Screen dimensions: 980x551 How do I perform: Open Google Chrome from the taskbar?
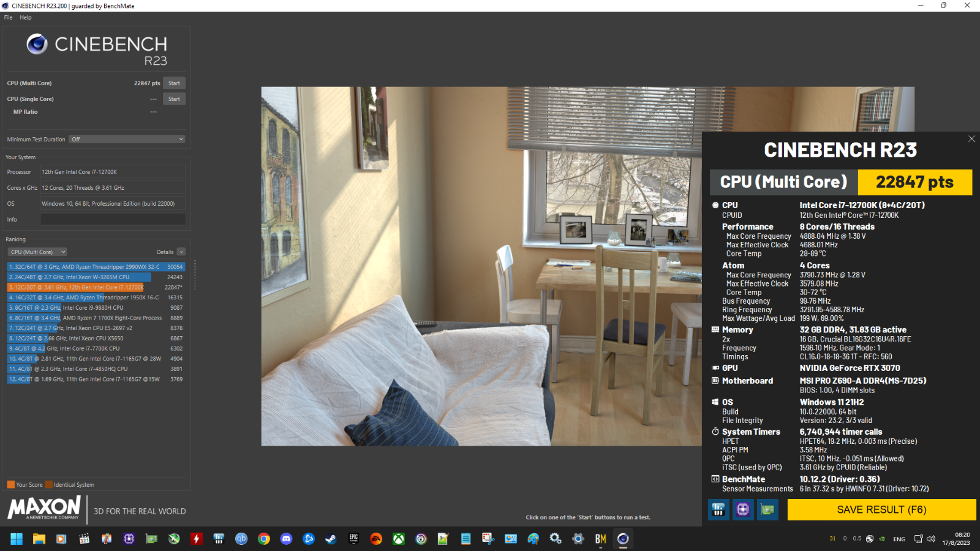click(264, 539)
